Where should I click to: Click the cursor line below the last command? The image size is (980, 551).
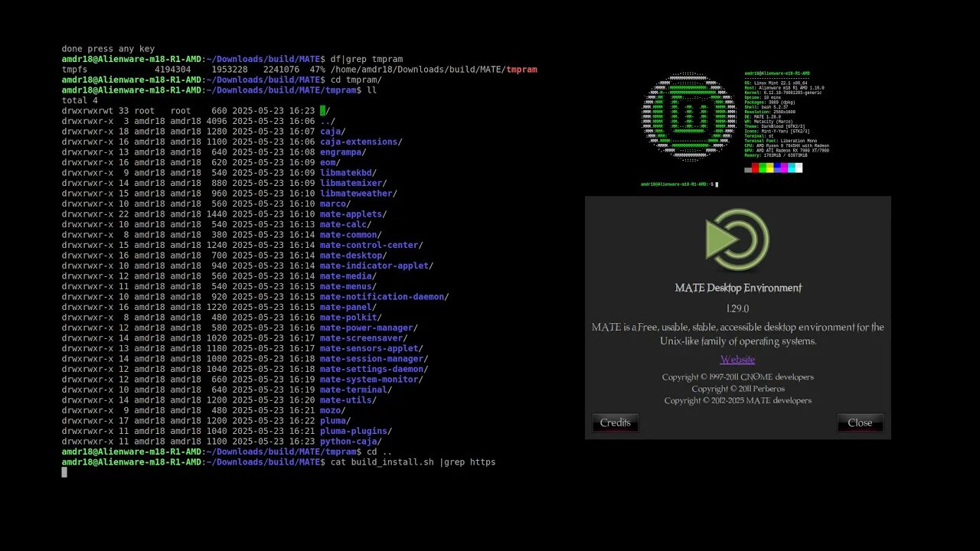coord(64,472)
